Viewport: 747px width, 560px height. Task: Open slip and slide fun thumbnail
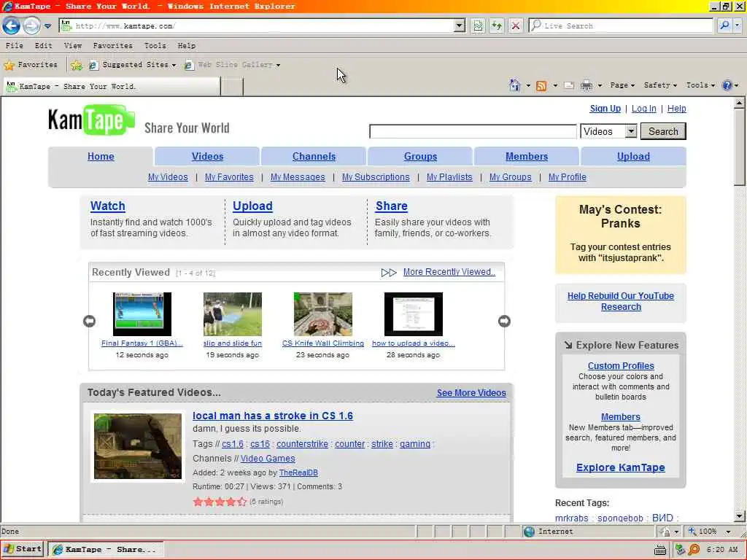(233, 314)
